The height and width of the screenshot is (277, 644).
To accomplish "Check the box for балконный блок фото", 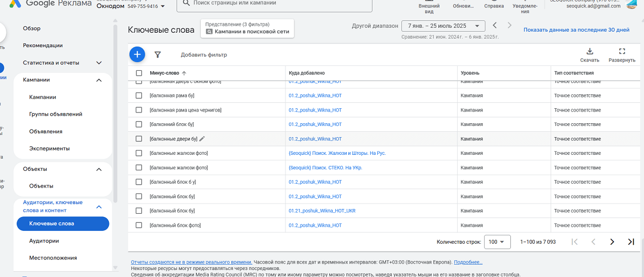I will click(139, 226).
